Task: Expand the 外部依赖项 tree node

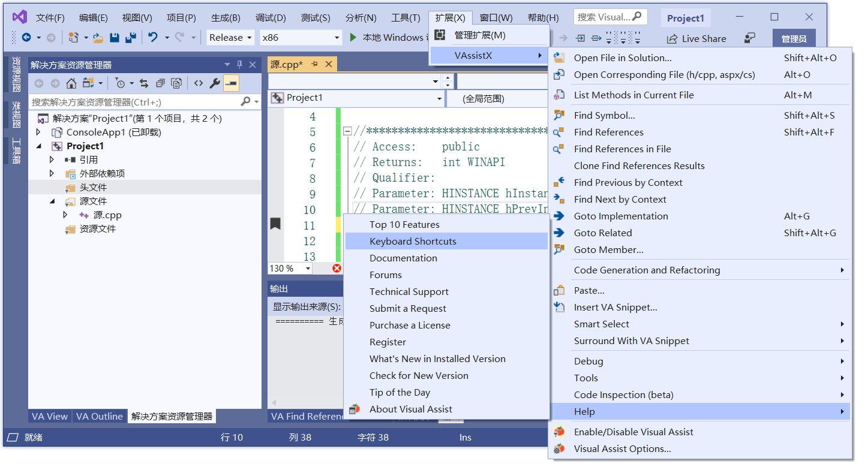Action: 52,174
